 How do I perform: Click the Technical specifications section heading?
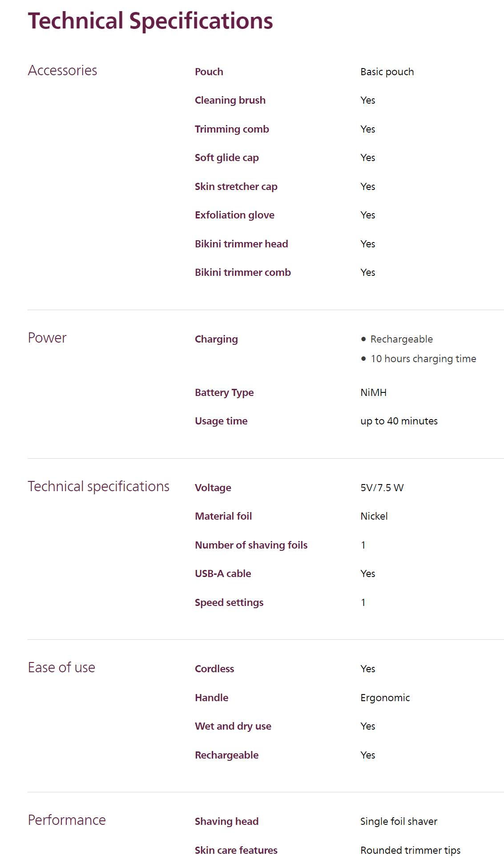98,487
